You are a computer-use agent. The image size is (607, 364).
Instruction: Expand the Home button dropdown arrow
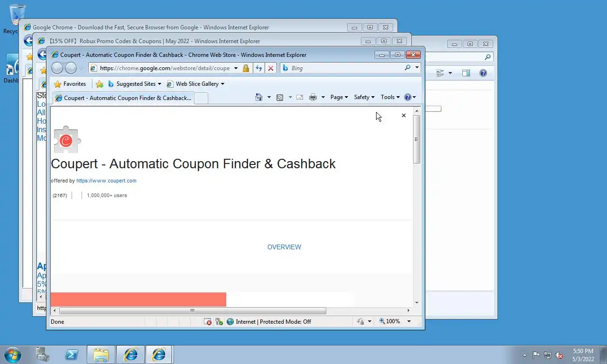point(269,97)
